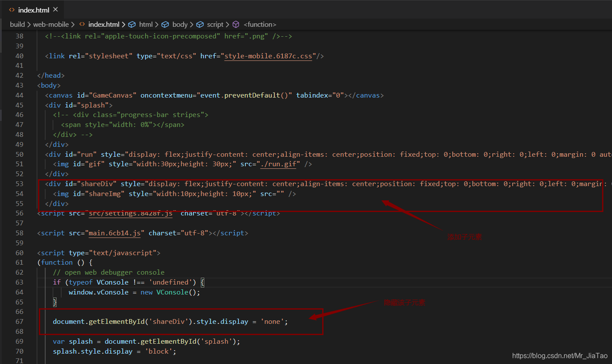Screen dimensions: 612x364
Task: Click the 'open web debugger console' comment
Action: [109, 272]
